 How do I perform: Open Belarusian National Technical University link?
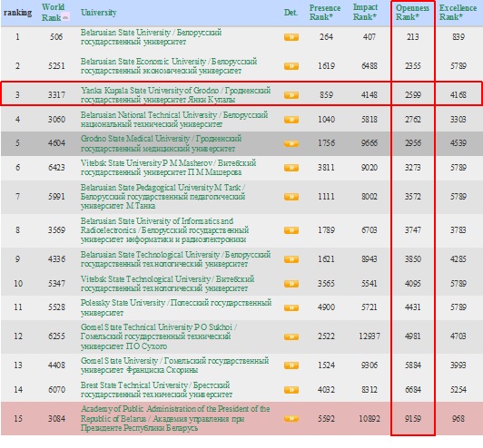[x=174, y=120]
